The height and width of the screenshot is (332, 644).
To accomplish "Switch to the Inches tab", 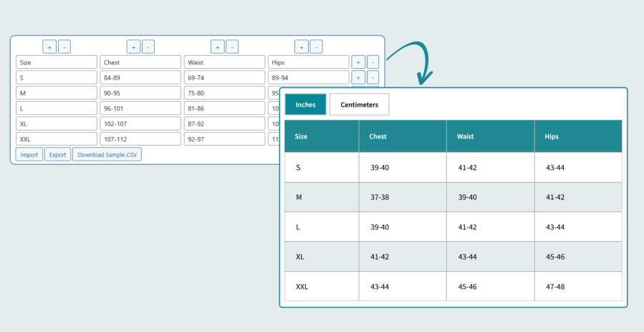I will pos(306,105).
